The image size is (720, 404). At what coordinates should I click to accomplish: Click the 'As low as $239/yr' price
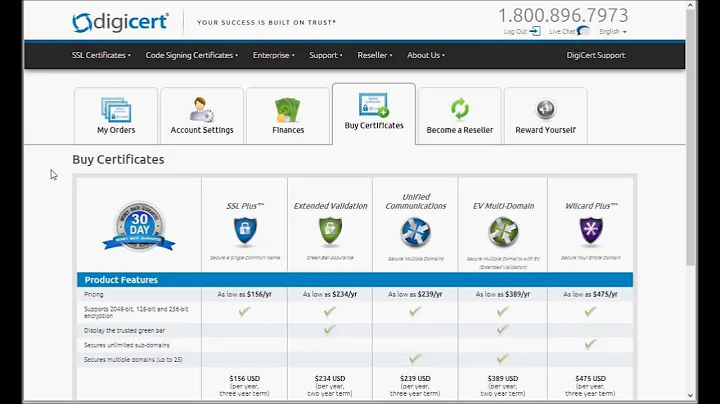pos(415,294)
